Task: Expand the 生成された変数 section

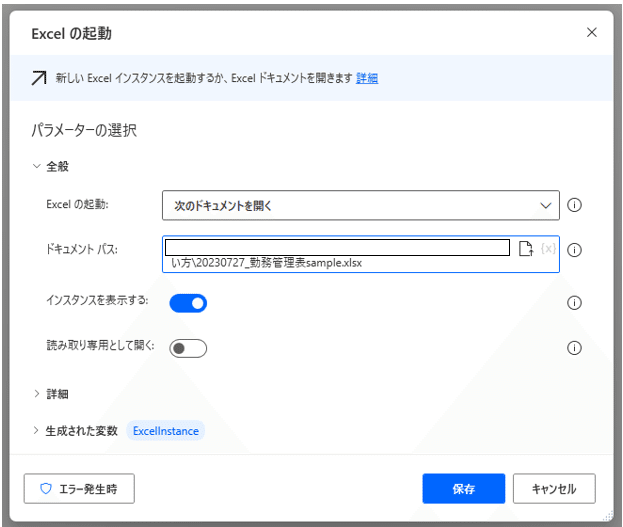Action: click(36, 430)
